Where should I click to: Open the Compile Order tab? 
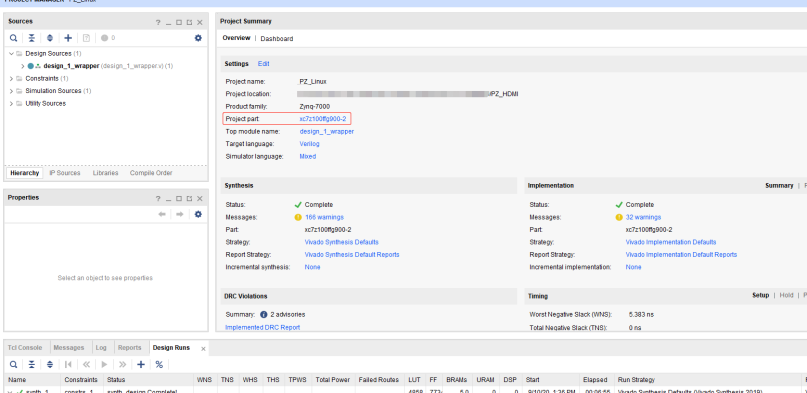[x=151, y=173]
